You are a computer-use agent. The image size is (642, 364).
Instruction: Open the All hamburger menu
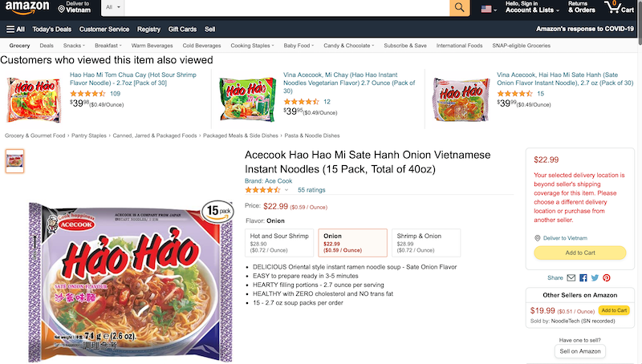pos(15,29)
